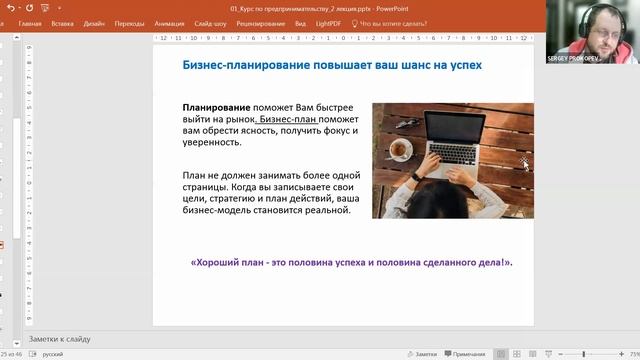Select the Переходы ribbon tab
Screen dimensions: 640x360
tap(129, 24)
